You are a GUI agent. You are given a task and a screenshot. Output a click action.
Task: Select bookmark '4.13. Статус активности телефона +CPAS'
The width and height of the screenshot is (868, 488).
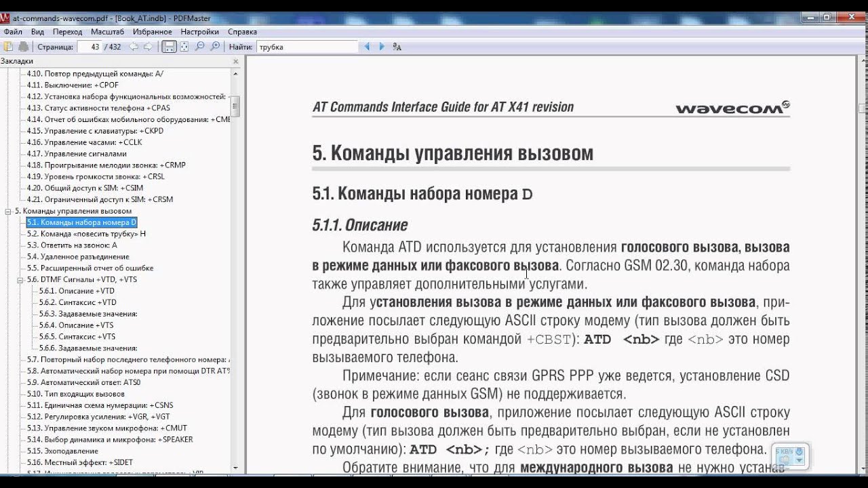point(98,108)
